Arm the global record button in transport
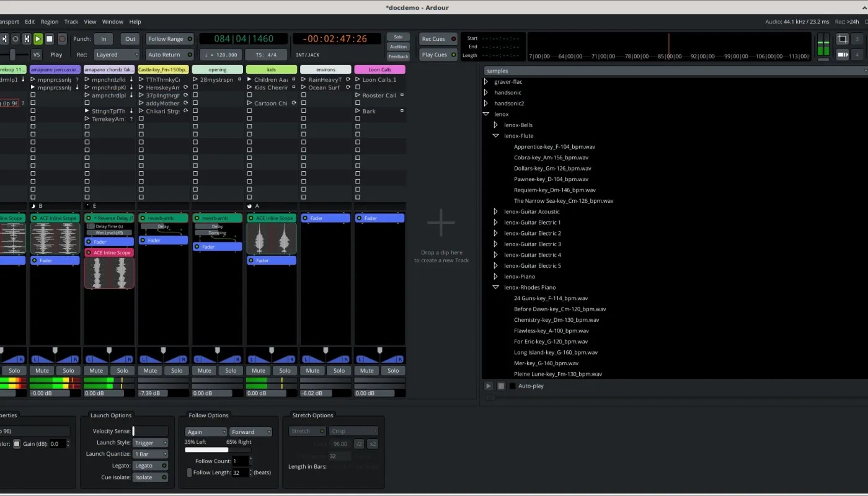Screen dimensions: 868x496 click(62, 38)
